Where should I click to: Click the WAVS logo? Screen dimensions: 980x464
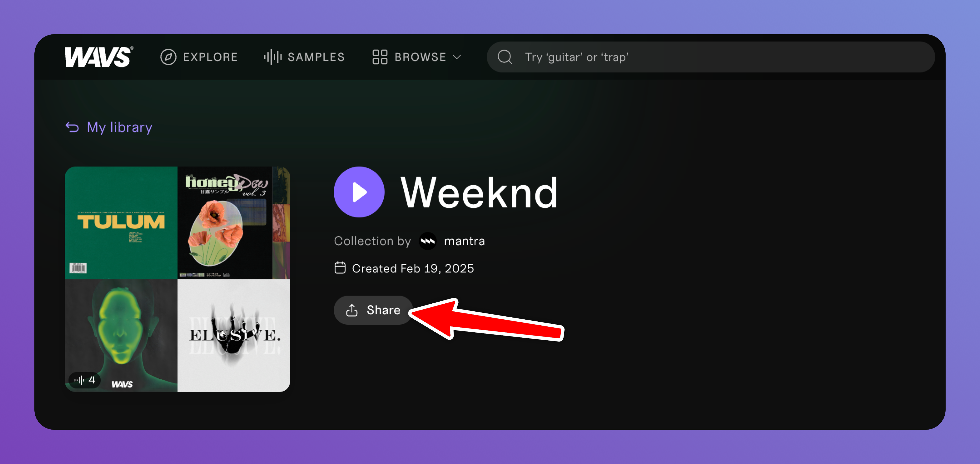99,57
